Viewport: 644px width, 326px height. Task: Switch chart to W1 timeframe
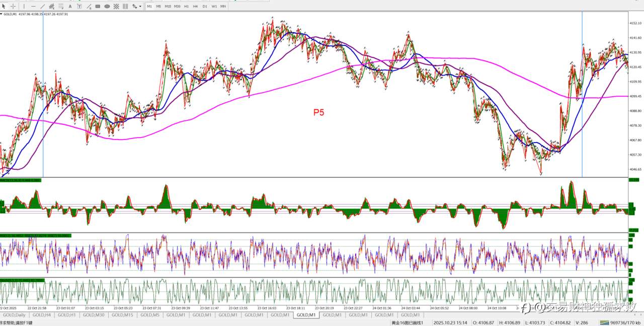(x=214, y=7)
